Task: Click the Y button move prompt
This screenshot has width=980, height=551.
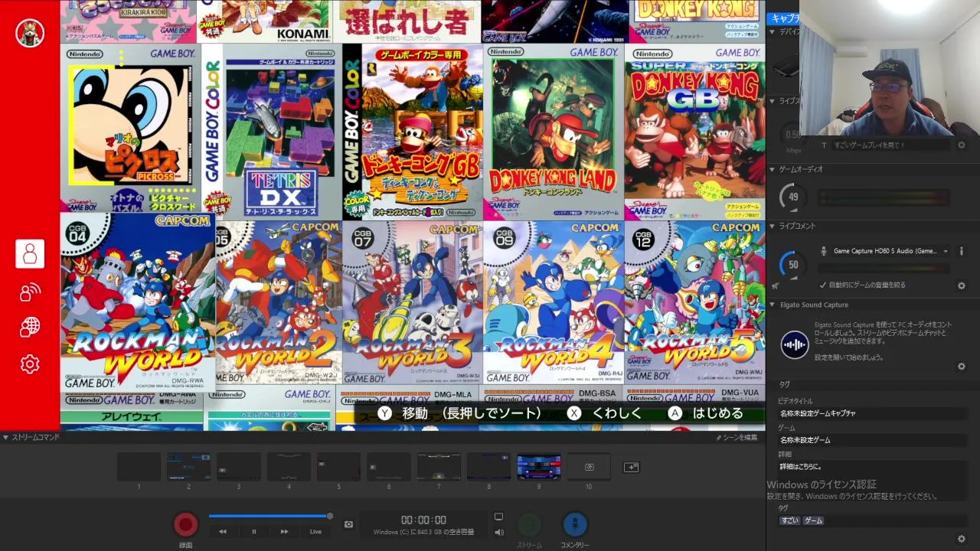Action: (x=459, y=413)
